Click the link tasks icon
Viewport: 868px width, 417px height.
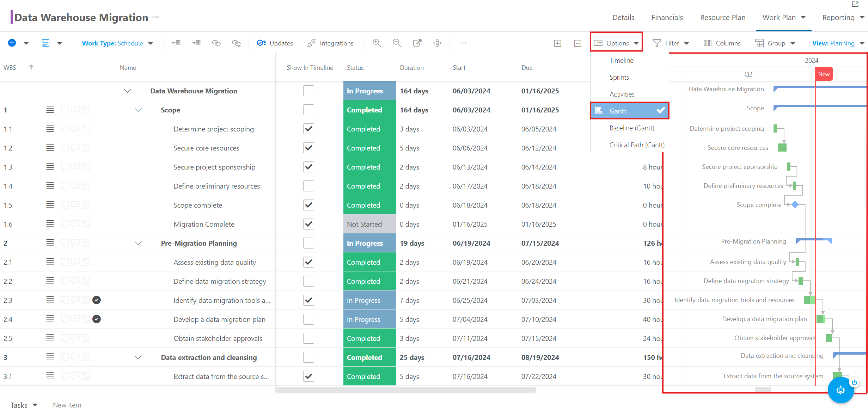[x=216, y=43]
